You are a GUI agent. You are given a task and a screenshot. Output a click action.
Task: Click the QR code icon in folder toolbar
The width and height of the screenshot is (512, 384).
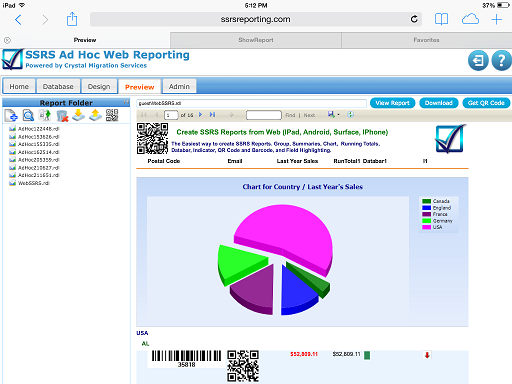(112, 115)
